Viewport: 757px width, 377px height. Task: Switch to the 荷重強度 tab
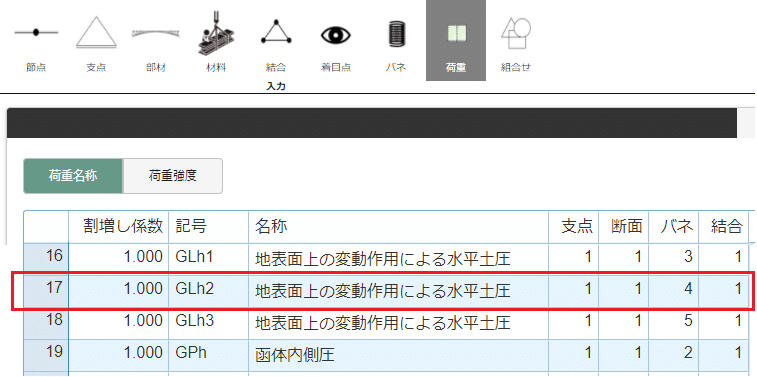click(173, 176)
